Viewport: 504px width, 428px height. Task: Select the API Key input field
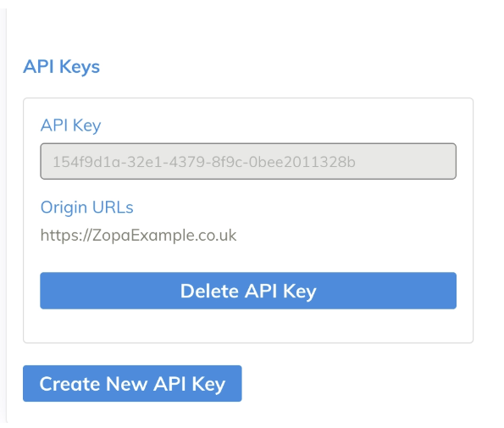248,161
